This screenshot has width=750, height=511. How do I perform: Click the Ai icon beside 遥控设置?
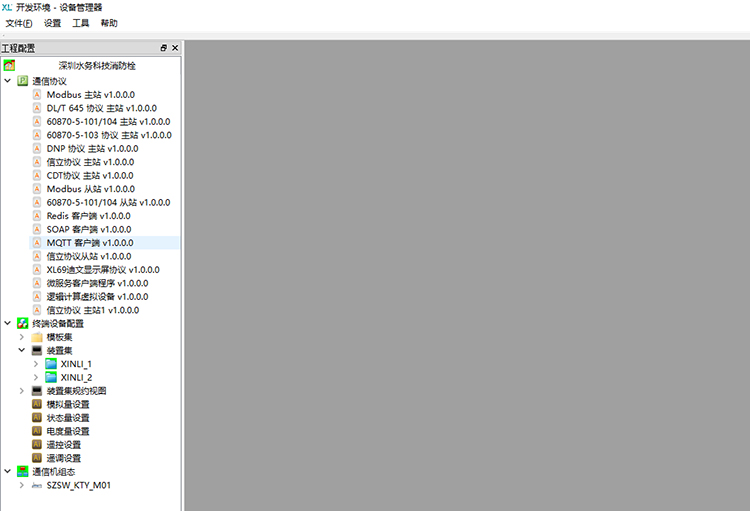[37, 444]
